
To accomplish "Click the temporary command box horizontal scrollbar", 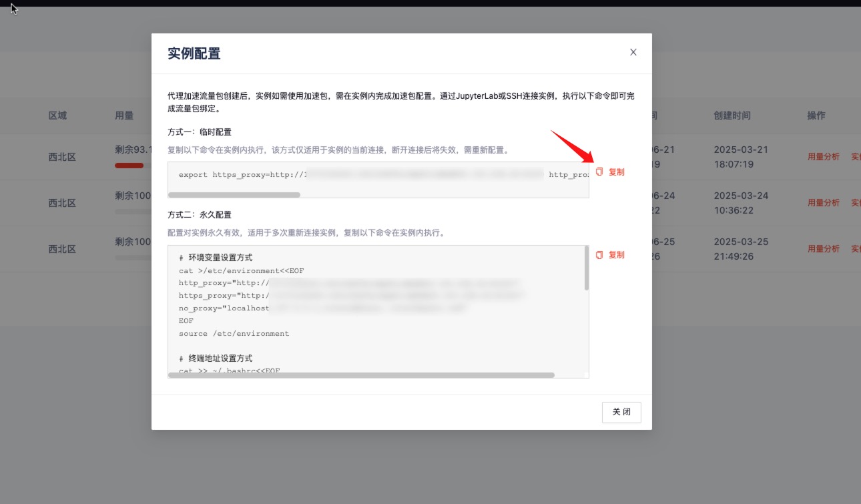I will click(234, 195).
